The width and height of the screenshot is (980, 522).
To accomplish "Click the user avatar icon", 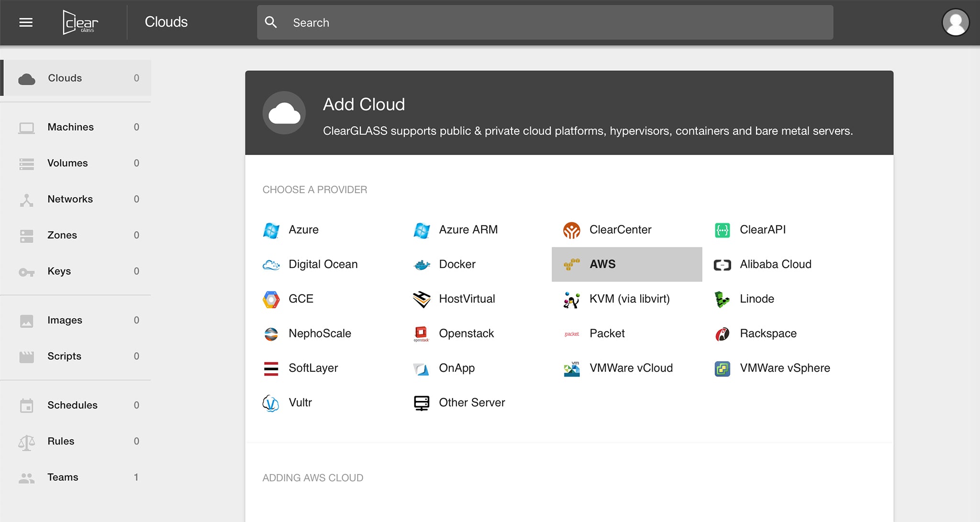I will point(955,22).
